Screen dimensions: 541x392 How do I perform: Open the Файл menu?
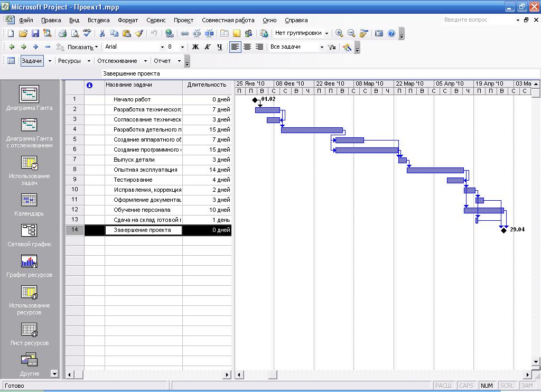click(x=26, y=20)
